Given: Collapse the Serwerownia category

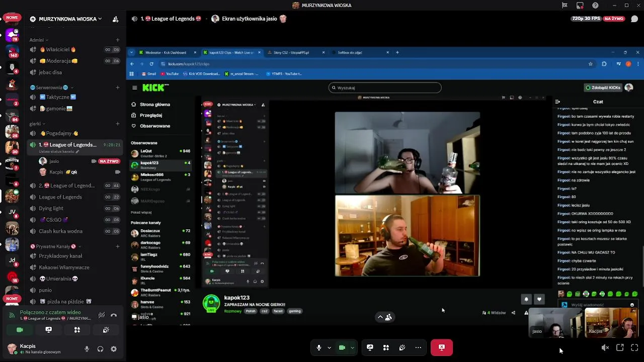Looking at the screenshot, I should click(52, 87).
